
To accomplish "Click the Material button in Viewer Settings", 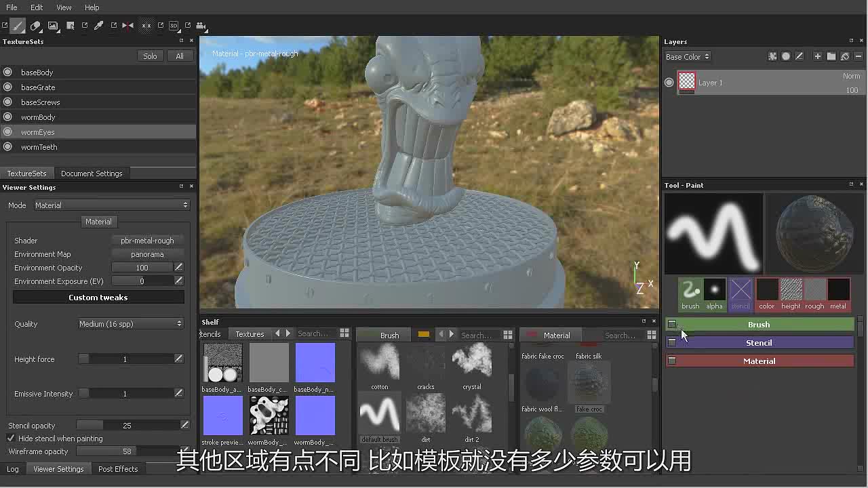I will [x=98, y=222].
